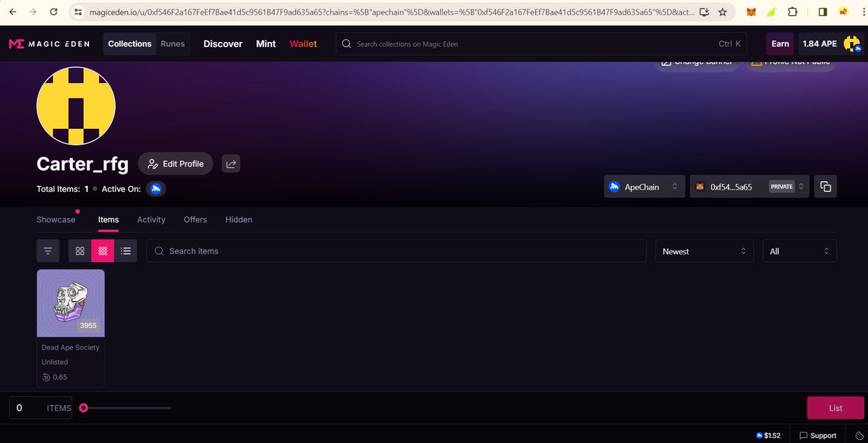Switch to the Hidden tab

tap(239, 219)
